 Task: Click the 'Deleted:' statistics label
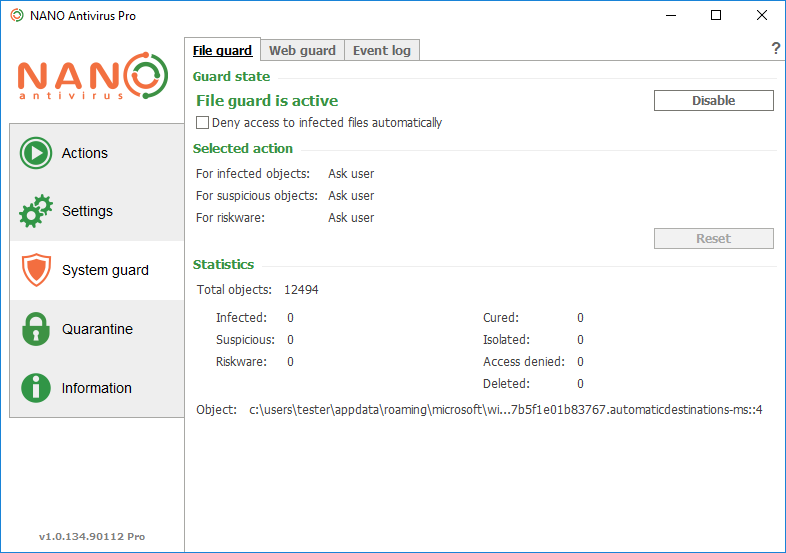pyautogui.click(x=506, y=384)
